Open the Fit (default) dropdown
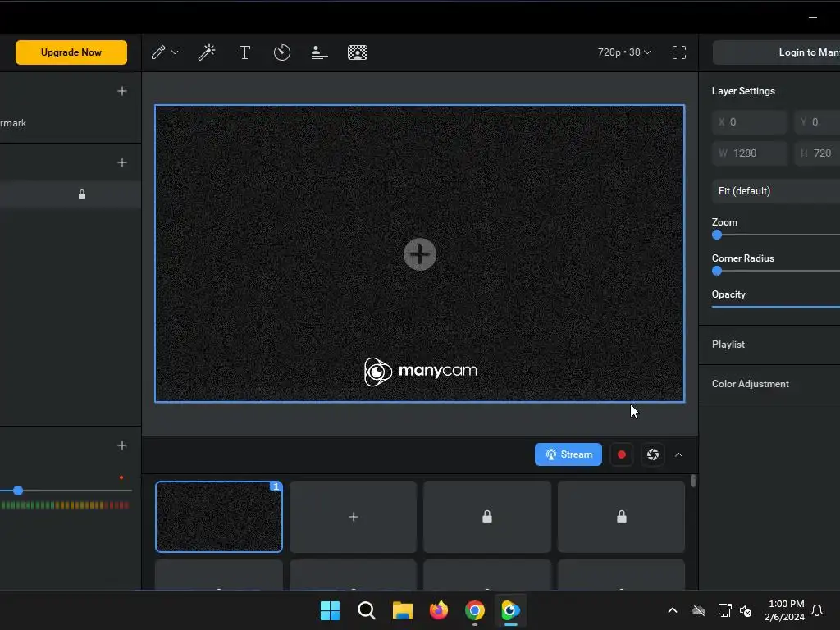Image resolution: width=840 pixels, height=630 pixels. (776, 190)
